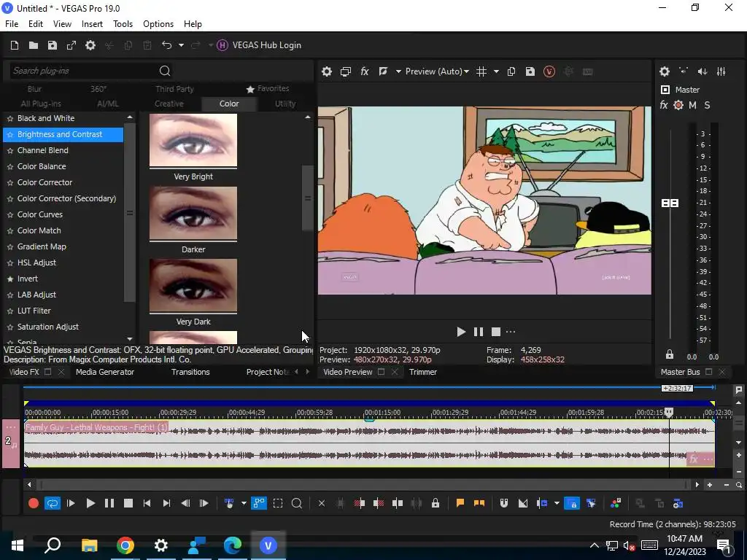
Task: Switch to the Transitions tab
Action: [190, 372]
